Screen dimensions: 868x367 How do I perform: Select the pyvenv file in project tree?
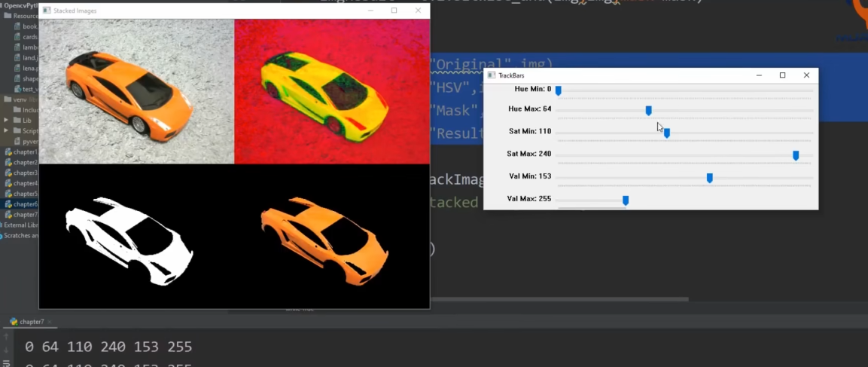coord(26,142)
